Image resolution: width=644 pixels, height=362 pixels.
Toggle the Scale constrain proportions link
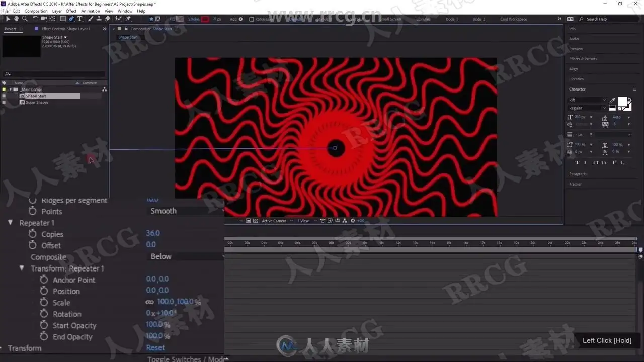click(149, 302)
